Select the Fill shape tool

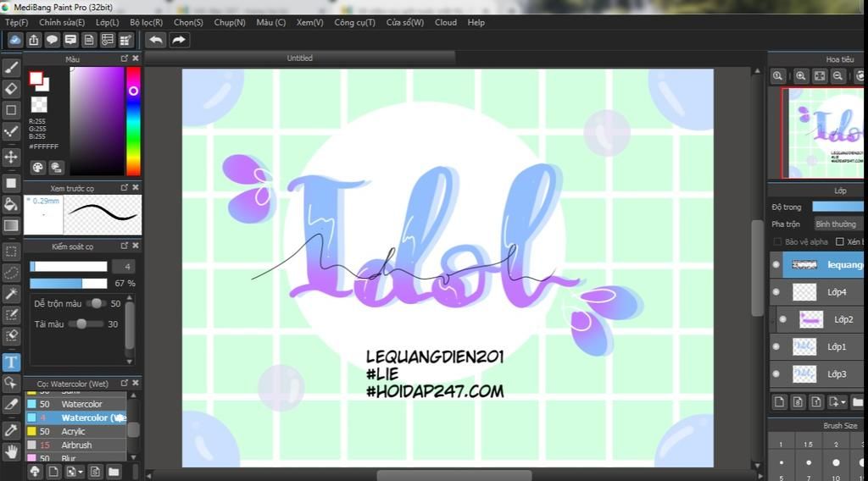(x=11, y=183)
